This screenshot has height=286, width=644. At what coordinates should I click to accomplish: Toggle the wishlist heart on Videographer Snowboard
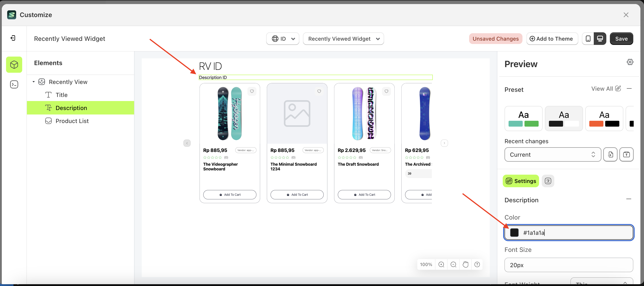(252, 91)
